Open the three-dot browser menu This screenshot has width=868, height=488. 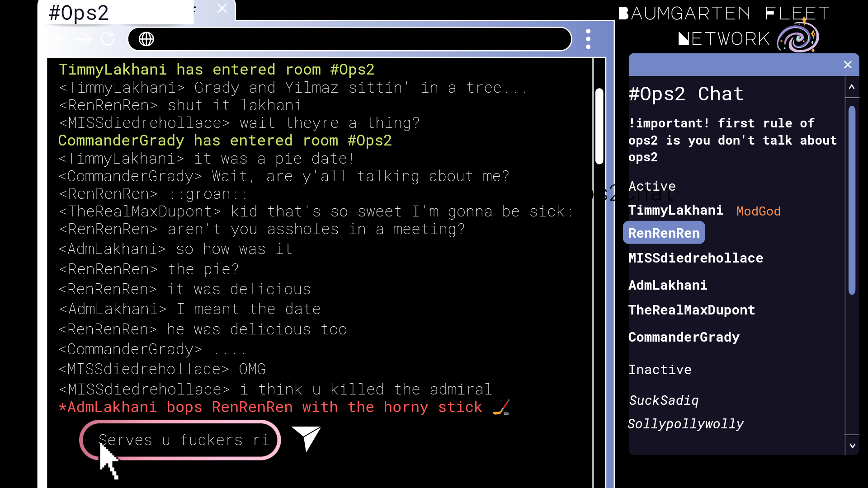588,39
